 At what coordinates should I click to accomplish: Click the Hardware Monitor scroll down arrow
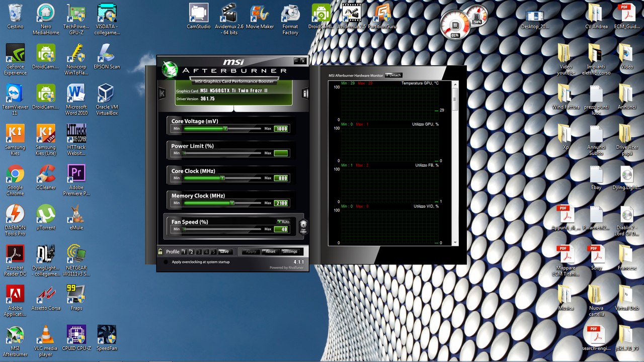(456, 242)
